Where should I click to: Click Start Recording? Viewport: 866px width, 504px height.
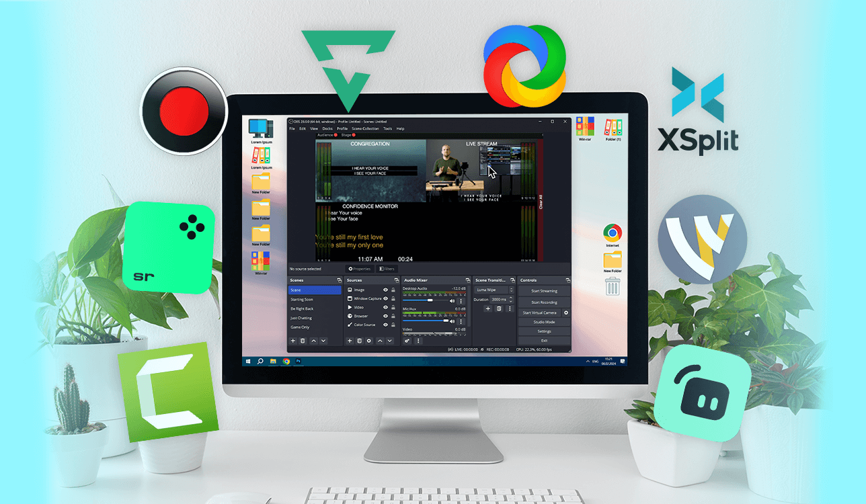[x=544, y=302]
